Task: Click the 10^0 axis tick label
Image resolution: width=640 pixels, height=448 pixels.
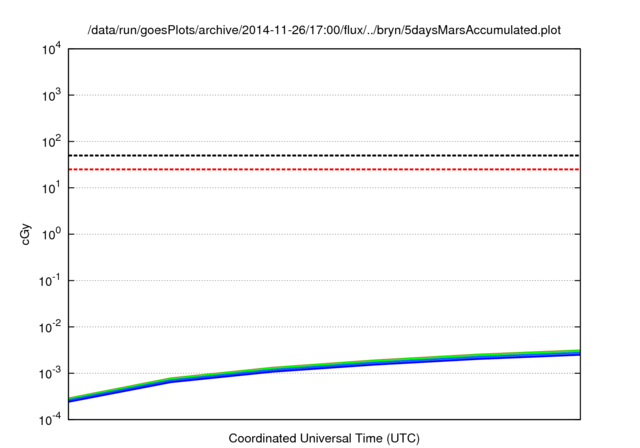Action: coord(51,235)
